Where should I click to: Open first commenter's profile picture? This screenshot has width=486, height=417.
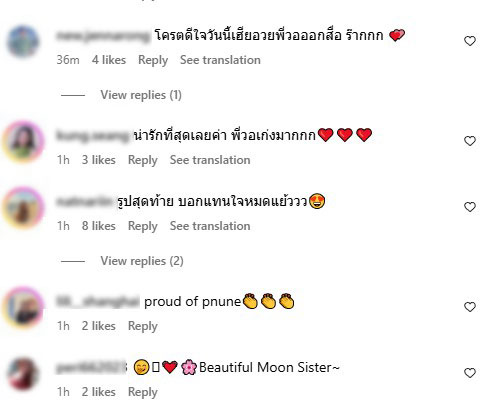click(23, 41)
